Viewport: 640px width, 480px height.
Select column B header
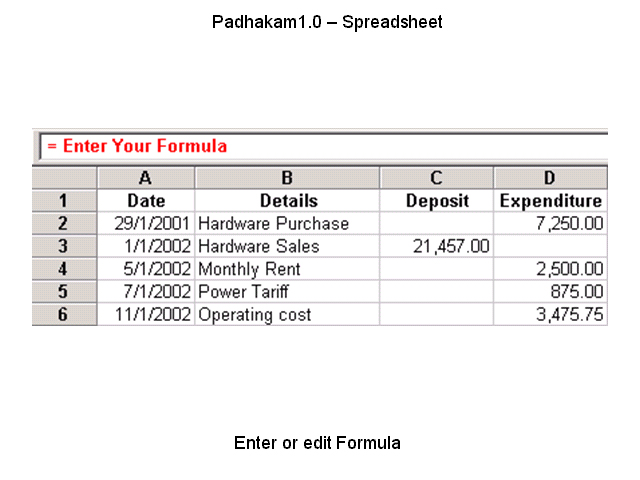(287, 178)
